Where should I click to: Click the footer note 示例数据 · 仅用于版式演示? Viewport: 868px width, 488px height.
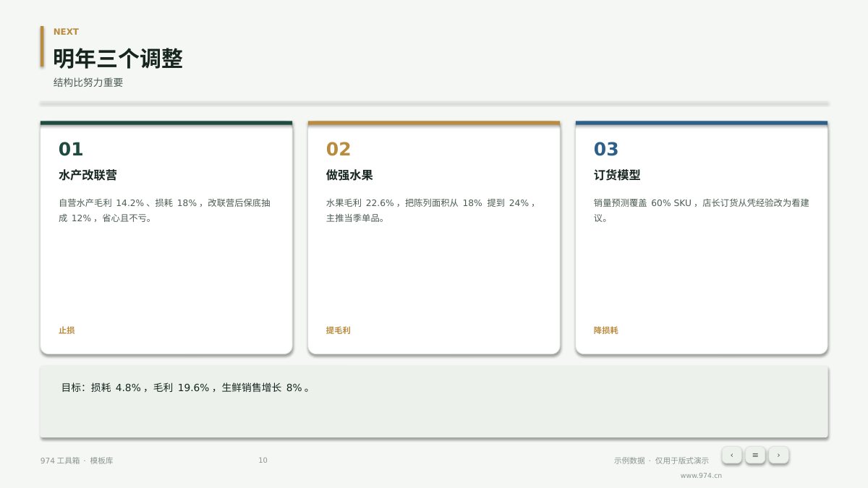coord(661,461)
